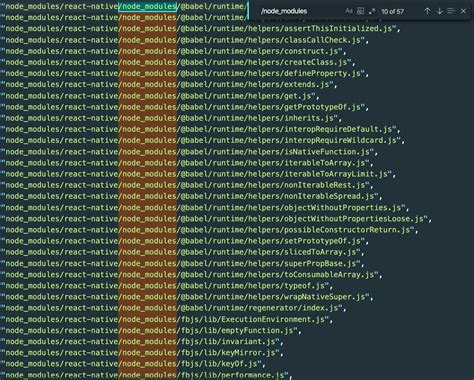Click the defineProperty.js line
This screenshot has width=474, height=380.
pos(185,73)
